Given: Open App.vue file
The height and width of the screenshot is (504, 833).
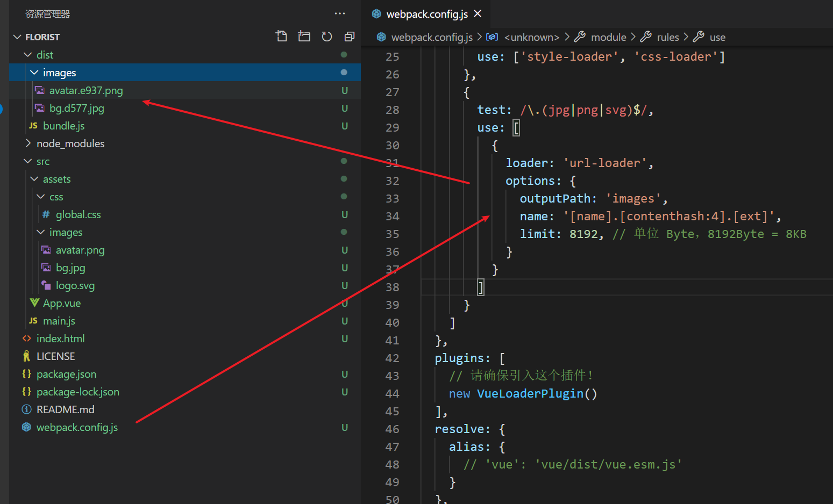Looking at the screenshot, I should click(x=62, y=303).
